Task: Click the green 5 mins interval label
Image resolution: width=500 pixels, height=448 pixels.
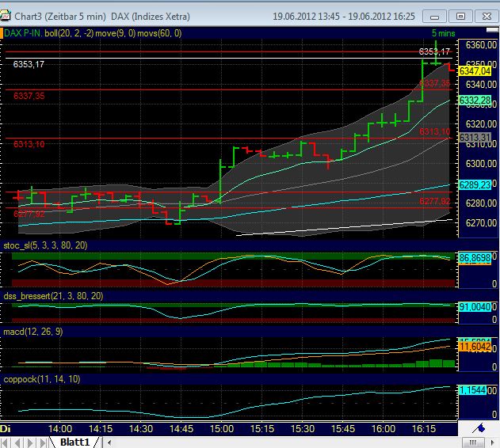Action: click(443, 33)
